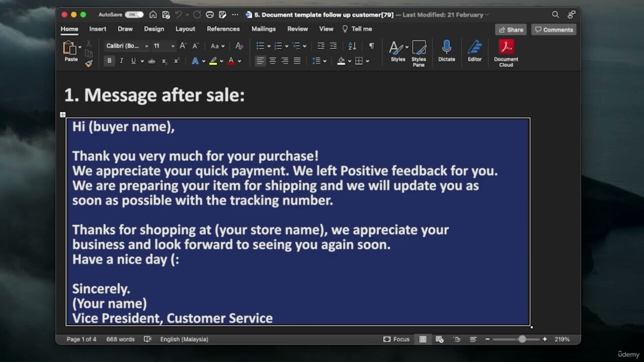The height and width of the screenshot is (362, 644).
Task: Decrease paragraph indent
Action: click(321, 46)
